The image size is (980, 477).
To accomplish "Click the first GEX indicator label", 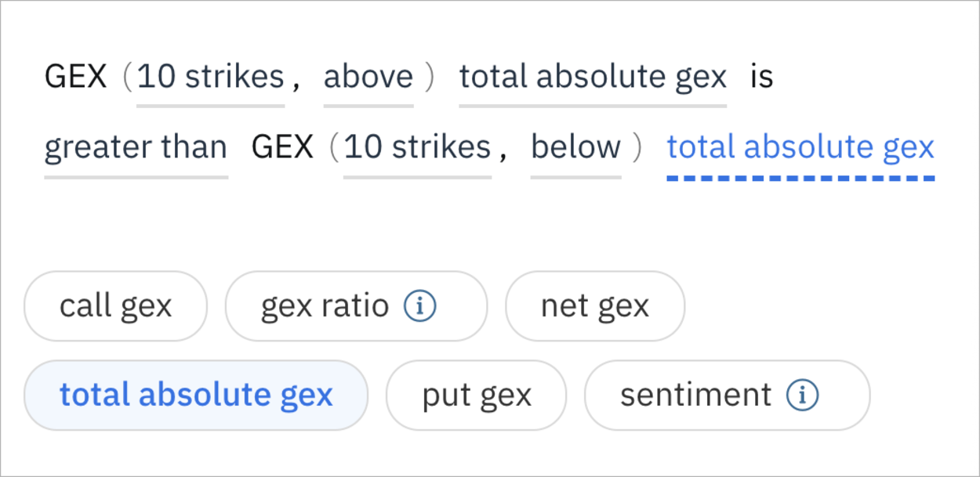I will 75,77.
